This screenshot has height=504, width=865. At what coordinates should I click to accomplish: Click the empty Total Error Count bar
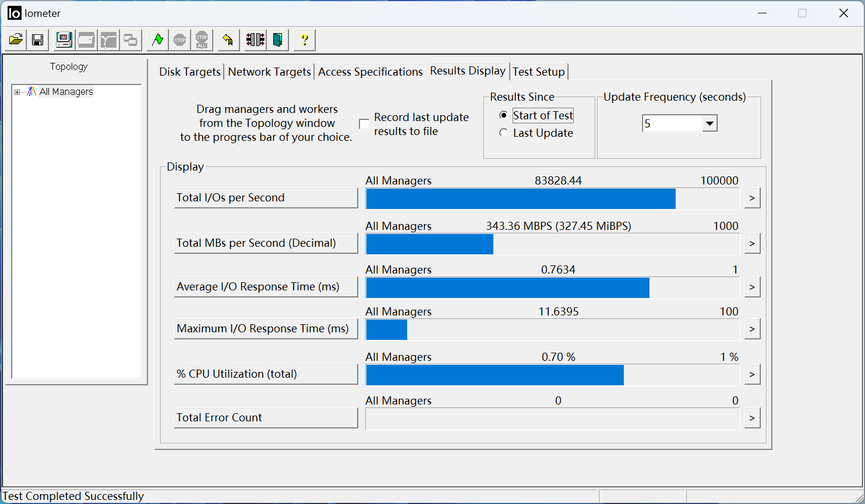click(x=553, y=418)
